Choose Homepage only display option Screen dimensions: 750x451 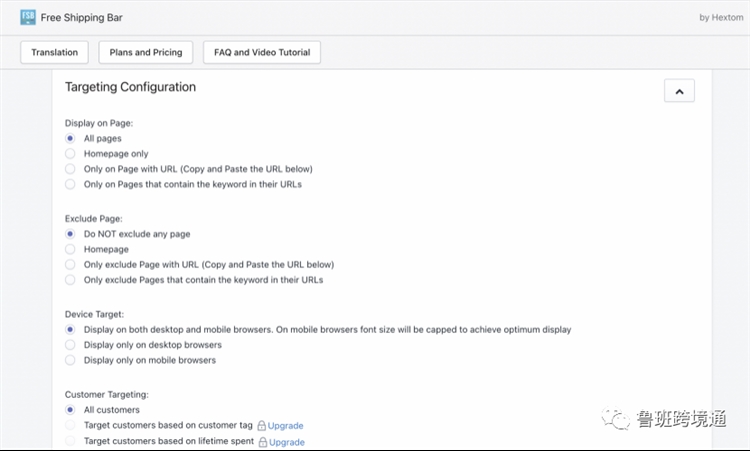click(x=70, y=154)
